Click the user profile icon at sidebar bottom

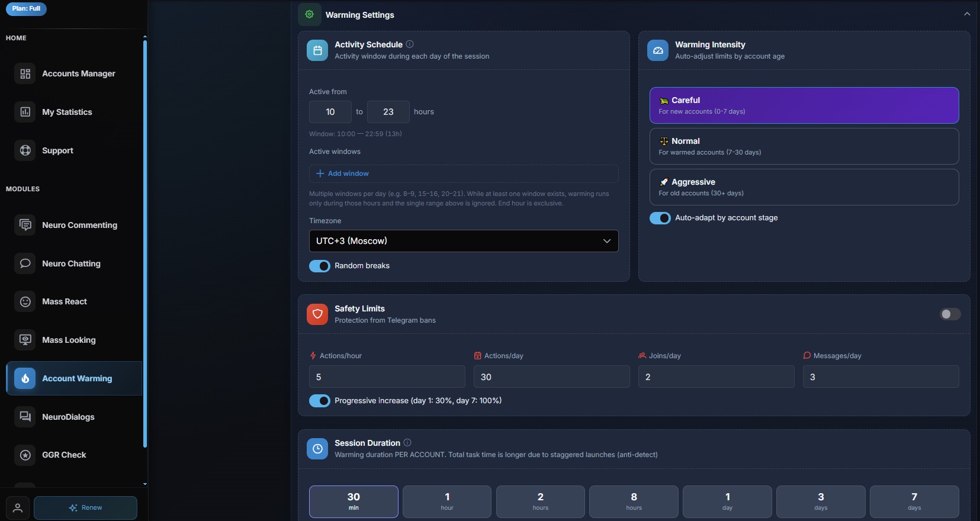point(18,508)
